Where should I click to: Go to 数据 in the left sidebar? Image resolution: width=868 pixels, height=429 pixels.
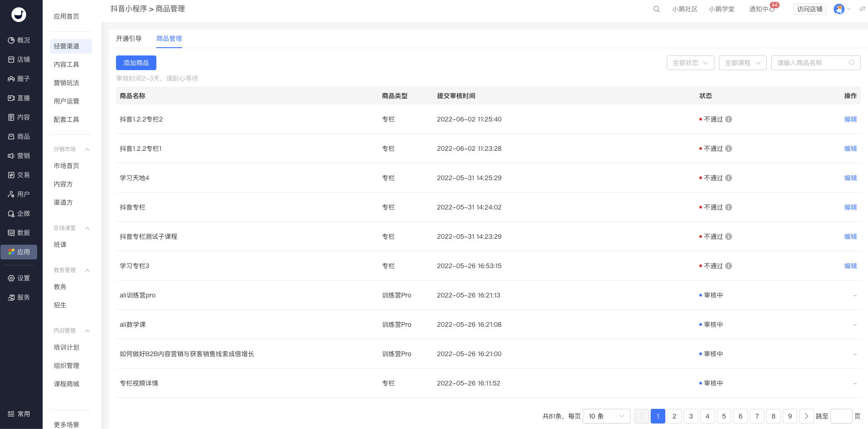tap(19, 233)
